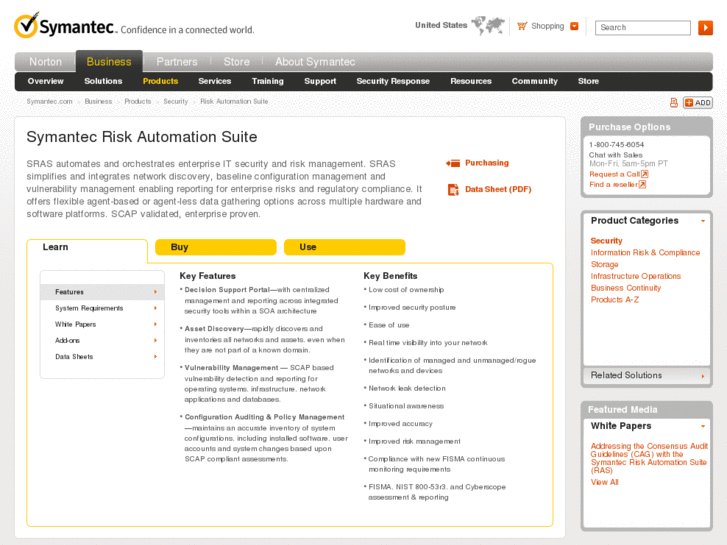This screenshot has height=545, width=727.
Task: Open Support menu item
Action: click(x=320, y=81)
